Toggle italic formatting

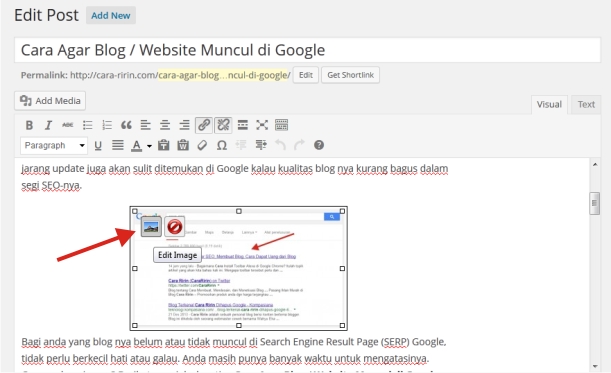tap(48, 125)
